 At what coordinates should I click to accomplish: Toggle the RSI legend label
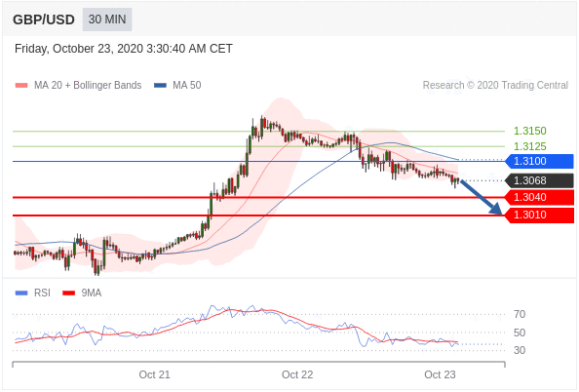[42, 293]
